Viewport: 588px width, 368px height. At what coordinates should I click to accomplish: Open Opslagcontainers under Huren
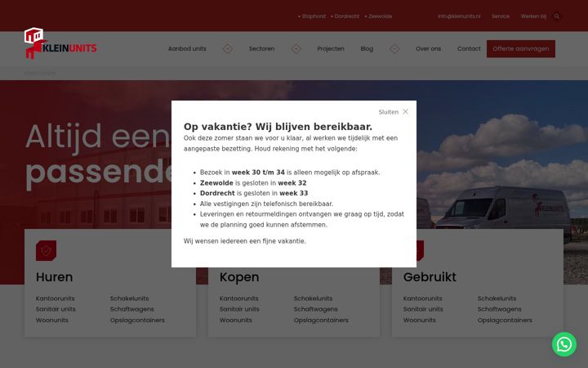[137, 321]
